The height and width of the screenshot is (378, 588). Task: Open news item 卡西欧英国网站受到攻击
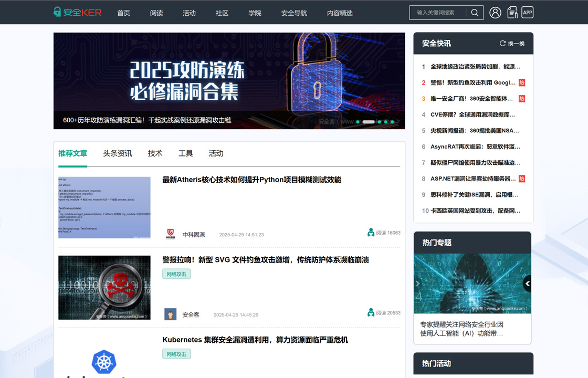(475, 211)
